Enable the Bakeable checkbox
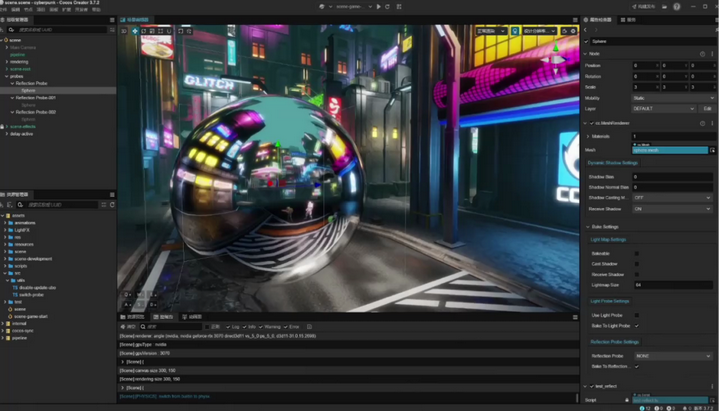Viewport: 720px width, 411px height. point(636,254)
